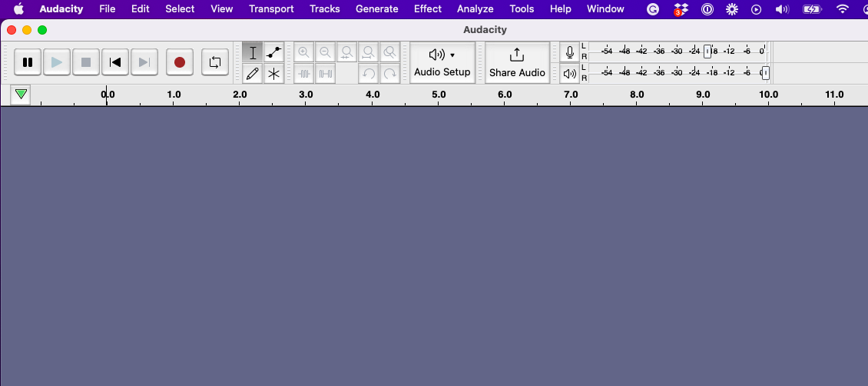Viewport: 868px width, 386px height.
Task: Open the Analyze menu
Action: (x=475, y=9)
